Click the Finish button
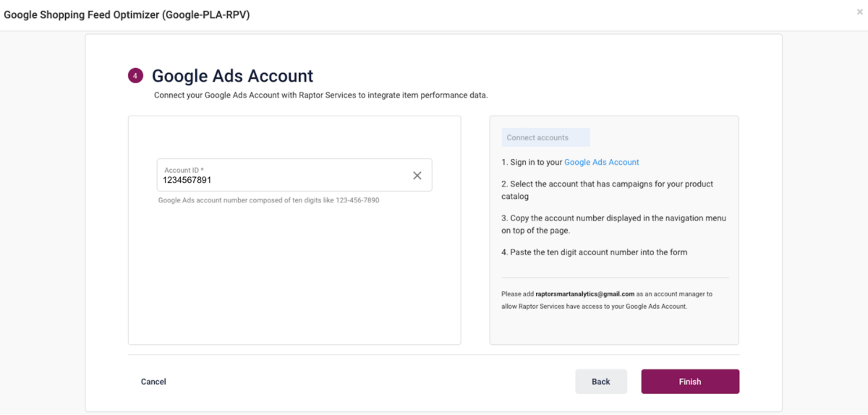 690,382
